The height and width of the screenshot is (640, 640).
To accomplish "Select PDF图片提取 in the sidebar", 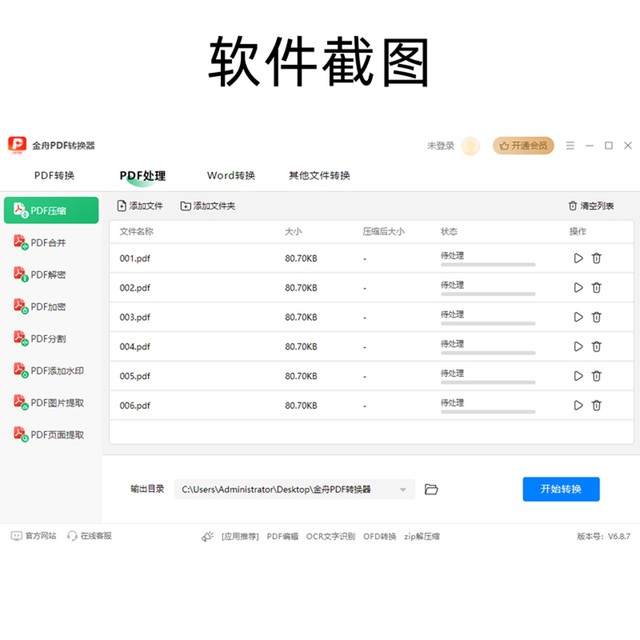I will [51, 402].
